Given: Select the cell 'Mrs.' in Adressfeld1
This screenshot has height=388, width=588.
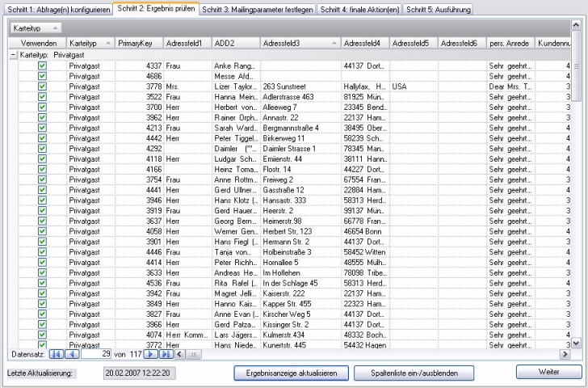Looking at the screenshot, I should 188,86.
